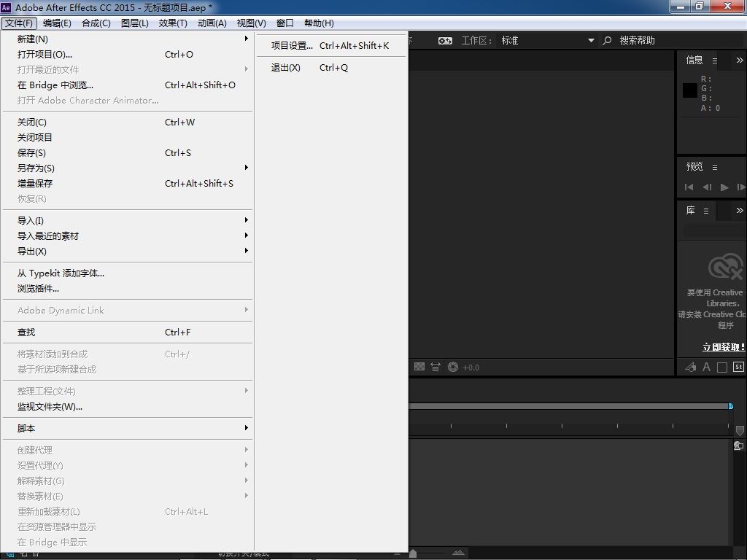This screenshot has width=747, height=560.
Task: Click the sync settings icon beside 工作区
Action: 445,41
